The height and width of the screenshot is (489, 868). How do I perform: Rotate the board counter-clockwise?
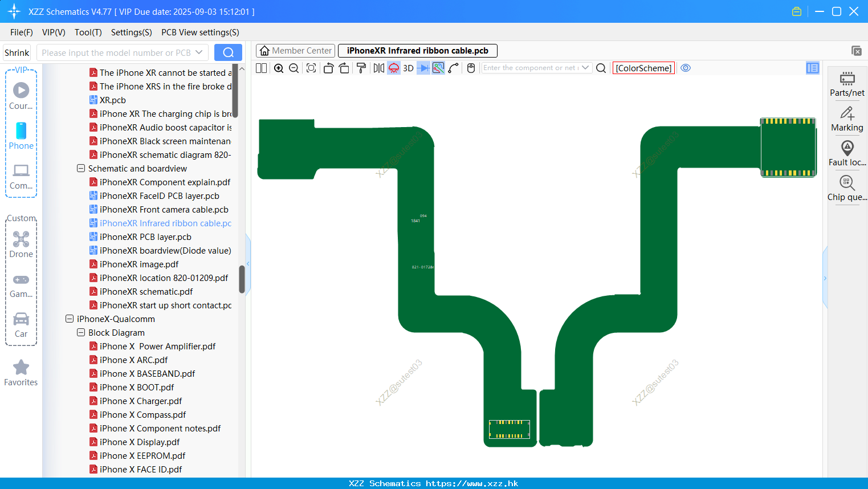[328, 68]
